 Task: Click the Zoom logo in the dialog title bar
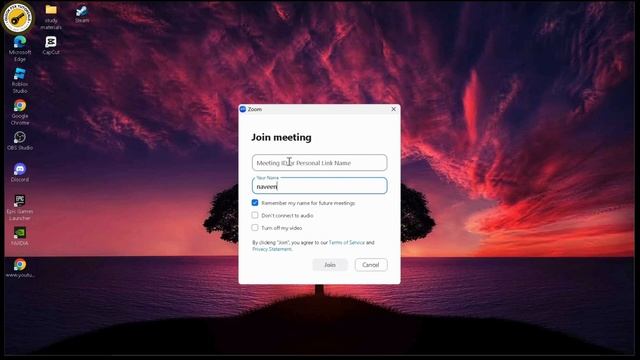[x=243, y=109]
